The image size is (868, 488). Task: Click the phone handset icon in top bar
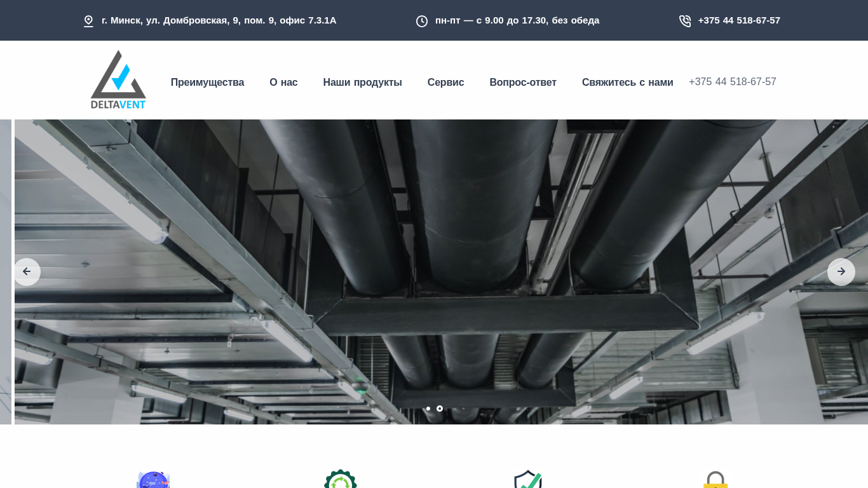(685, 21)
